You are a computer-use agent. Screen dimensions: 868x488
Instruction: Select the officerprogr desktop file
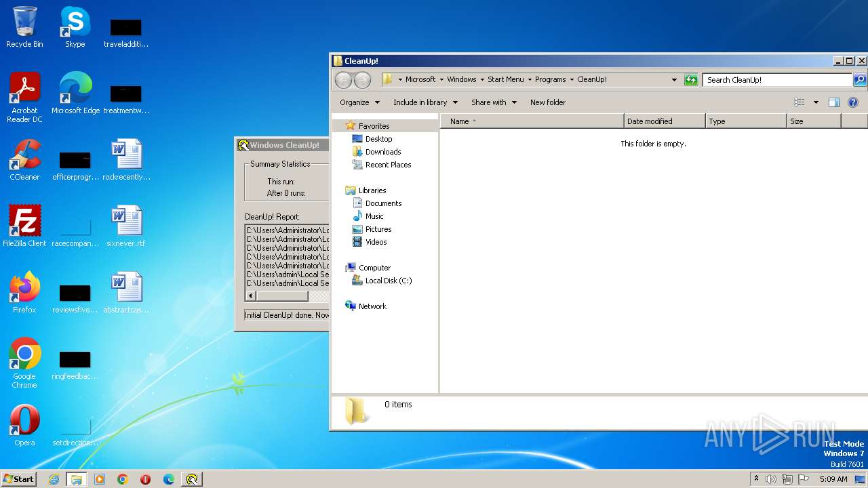tap(75, 165)
